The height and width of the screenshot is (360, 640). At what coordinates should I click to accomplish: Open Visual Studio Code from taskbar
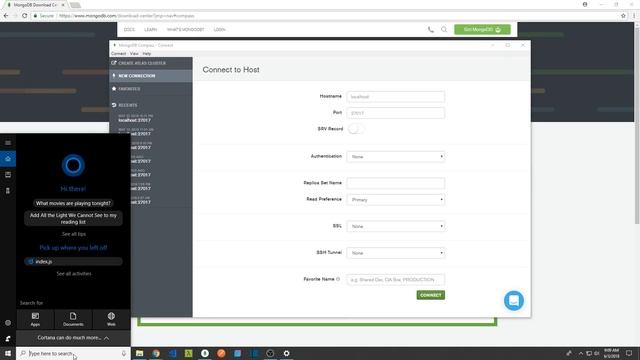coord(172,353)
